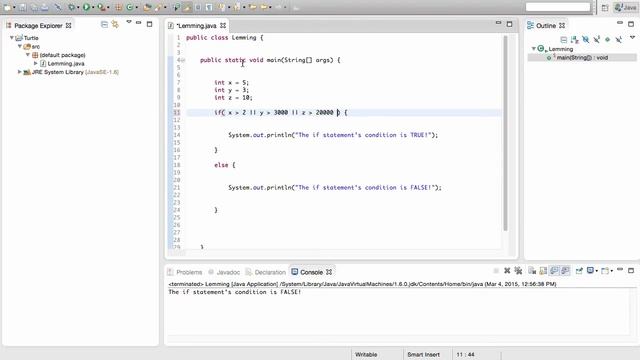Open the Run button dropdown arrow
The image size is (640, 360).
point(93,7)
